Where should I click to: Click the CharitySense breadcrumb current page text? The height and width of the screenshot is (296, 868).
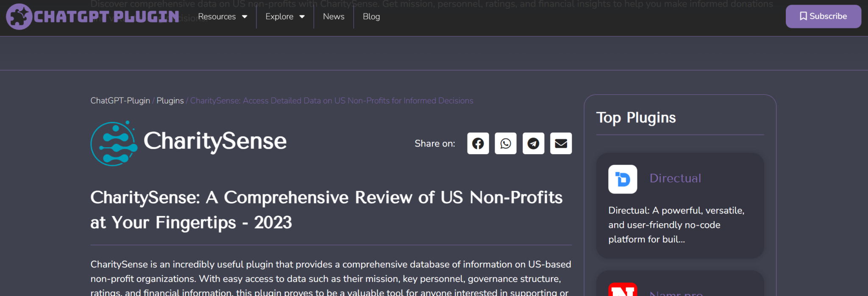pos(331,101)
